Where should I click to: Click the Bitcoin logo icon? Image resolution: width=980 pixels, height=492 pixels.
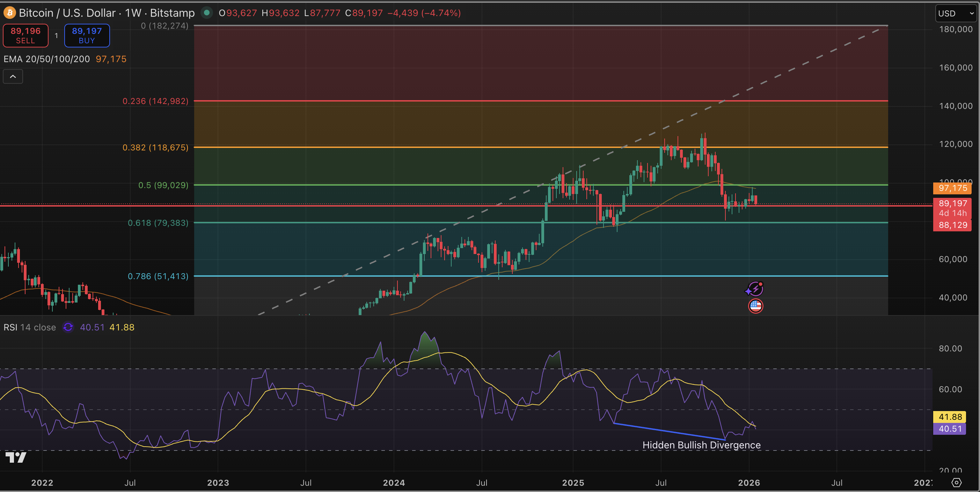pos(9,13)
